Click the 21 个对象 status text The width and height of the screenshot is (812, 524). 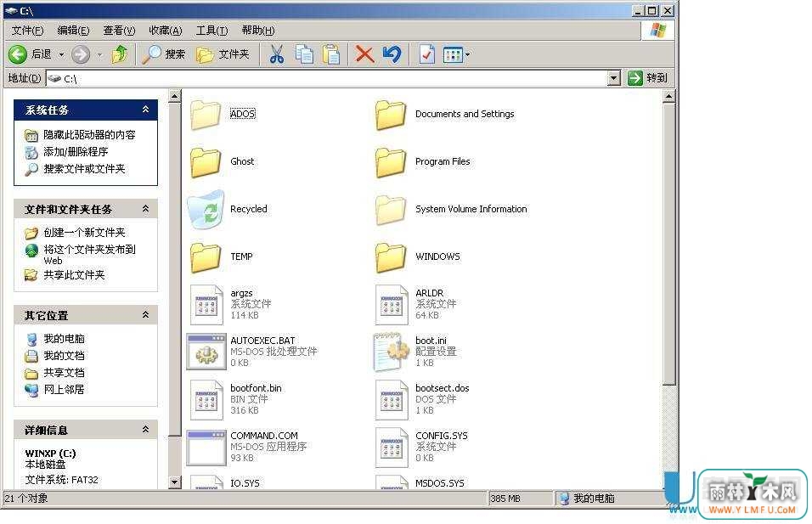(26, 499)
